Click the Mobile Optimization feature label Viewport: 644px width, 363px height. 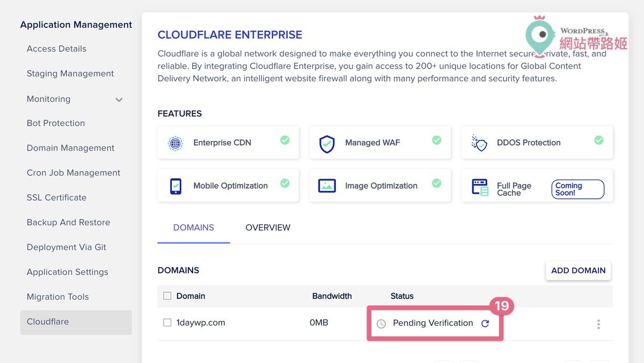click(x=230, y=186)
